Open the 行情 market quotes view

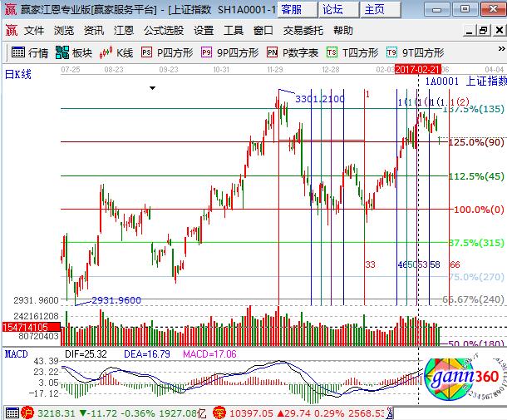30,52
